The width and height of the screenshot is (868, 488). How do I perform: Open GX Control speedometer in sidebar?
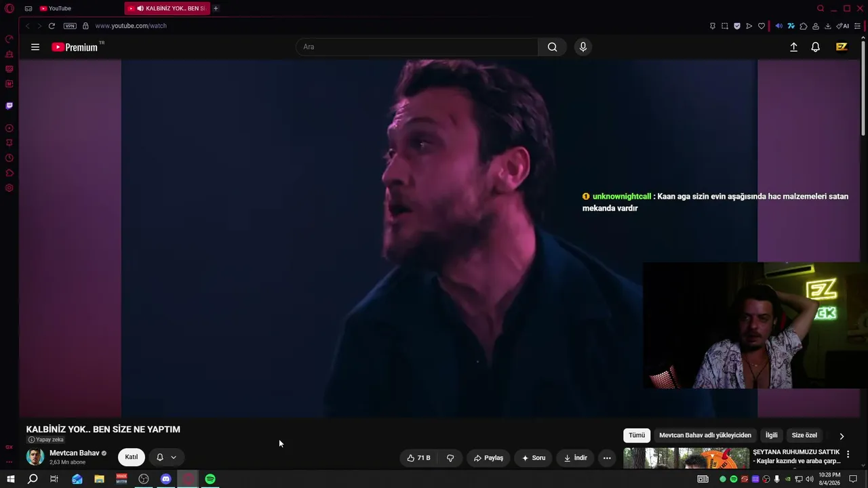point(9,39)
